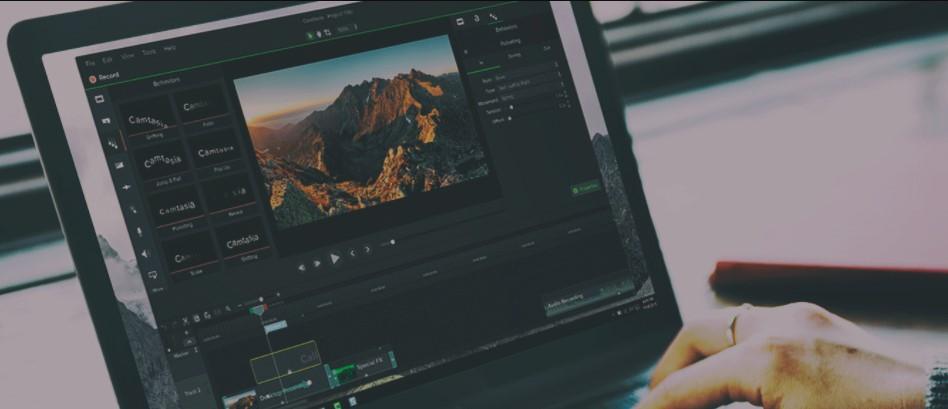
Task: Select the Marker track label
Action: click(x=181, y=356)
